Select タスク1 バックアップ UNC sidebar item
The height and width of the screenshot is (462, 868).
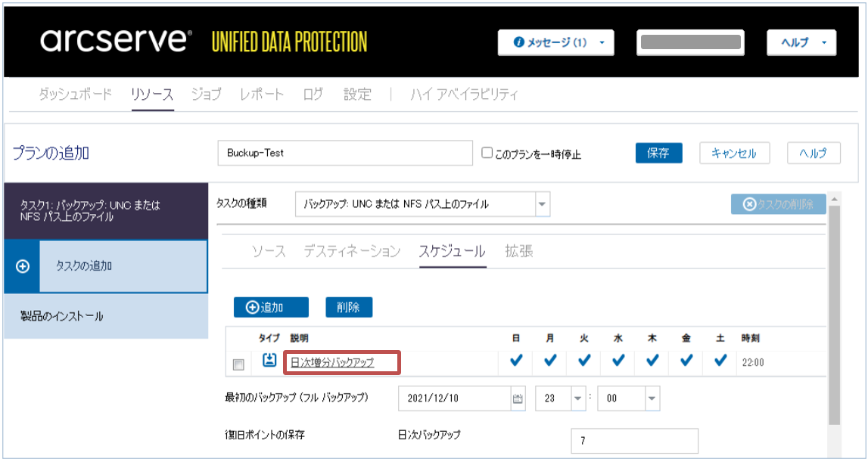click(x=106, y=211)
